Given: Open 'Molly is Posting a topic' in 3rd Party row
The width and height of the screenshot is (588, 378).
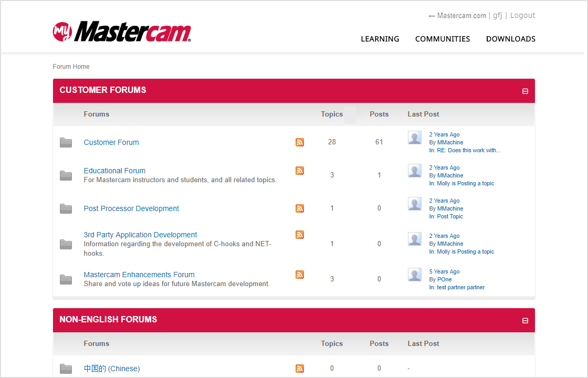Looking at the screenshot, I should 461,251.
